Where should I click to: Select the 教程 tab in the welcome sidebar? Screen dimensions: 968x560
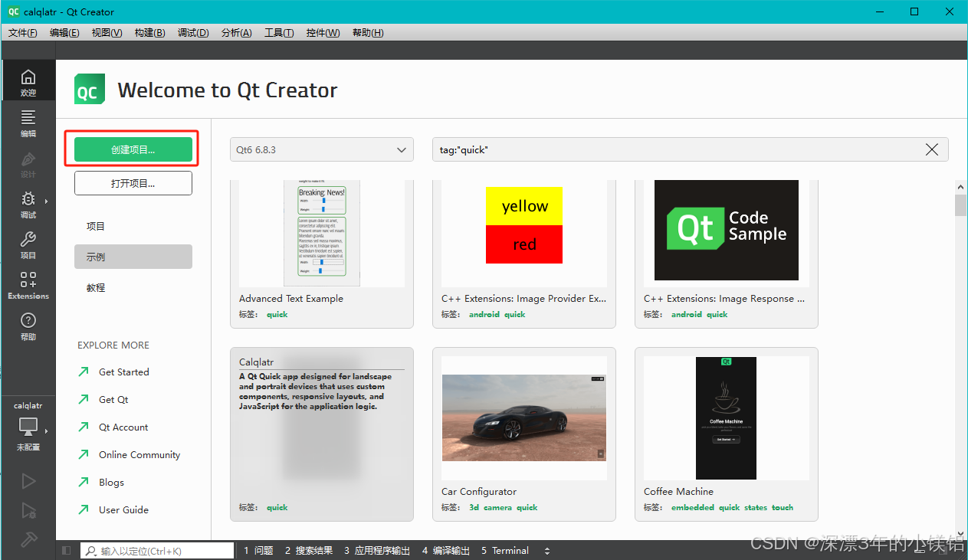pyautogui.click(x=133, y=287)
